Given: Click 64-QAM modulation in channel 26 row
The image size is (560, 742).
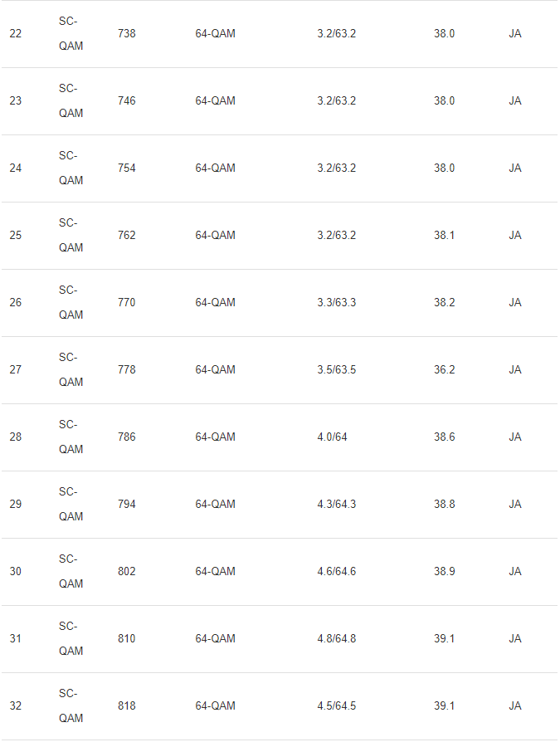Looking at the screenshot, I should point(215,303).
